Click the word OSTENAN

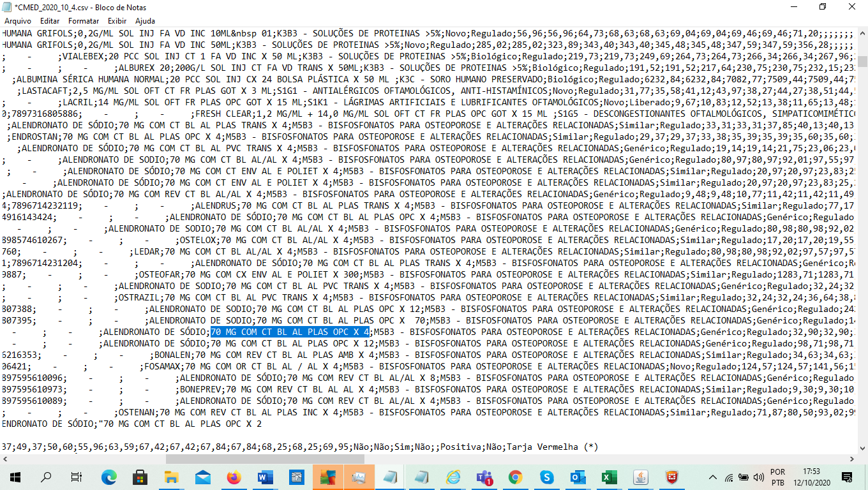pyautogui.click(x=137, y=412)
